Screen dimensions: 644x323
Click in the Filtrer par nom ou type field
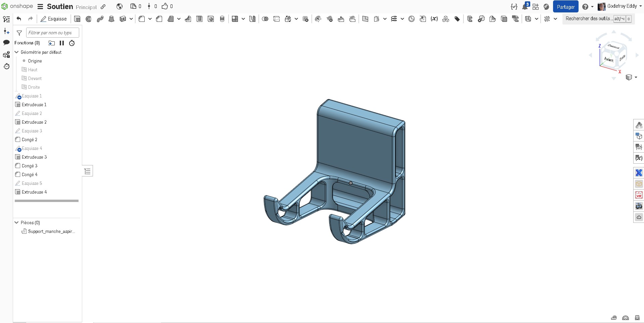[x=52, y=33]
